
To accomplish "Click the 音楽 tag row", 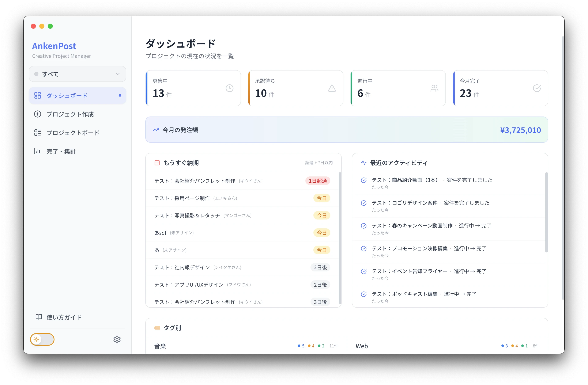I will pos(246,346).
